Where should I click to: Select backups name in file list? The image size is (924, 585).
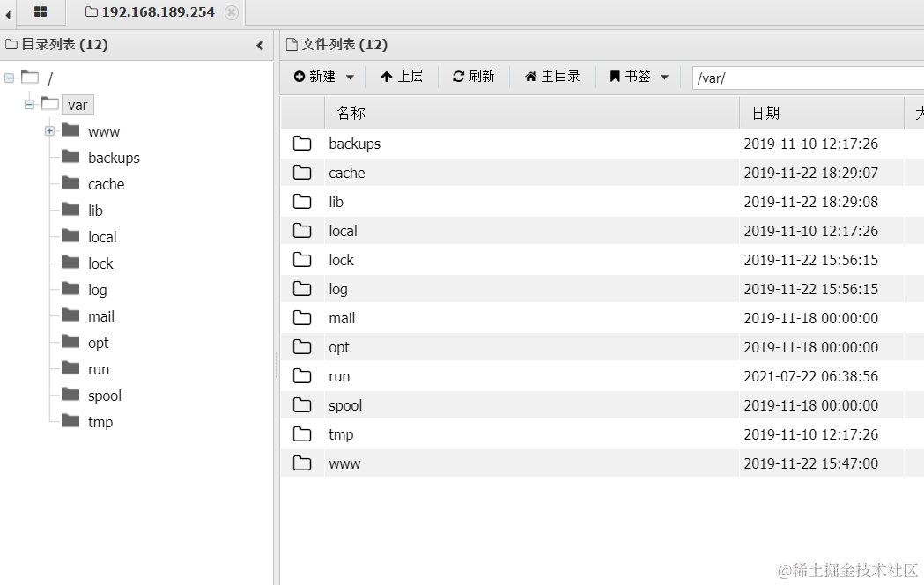pos(355,144)
